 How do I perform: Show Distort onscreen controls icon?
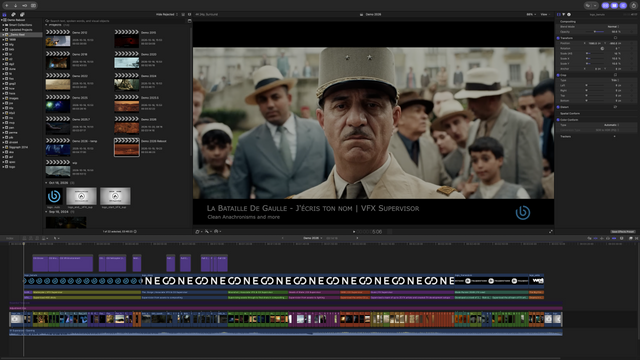[x=616, y=107]
